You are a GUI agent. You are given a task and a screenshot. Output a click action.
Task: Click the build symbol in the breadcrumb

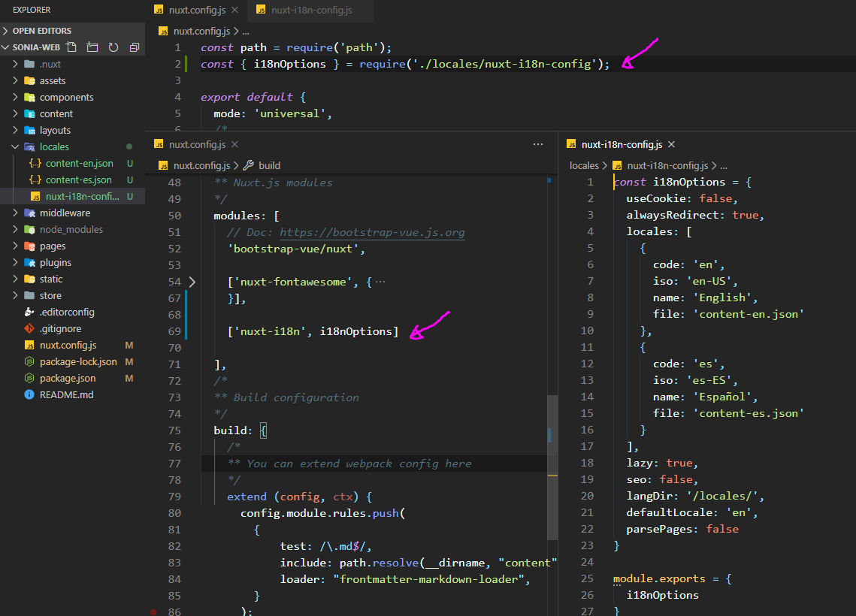pos(270,165)
